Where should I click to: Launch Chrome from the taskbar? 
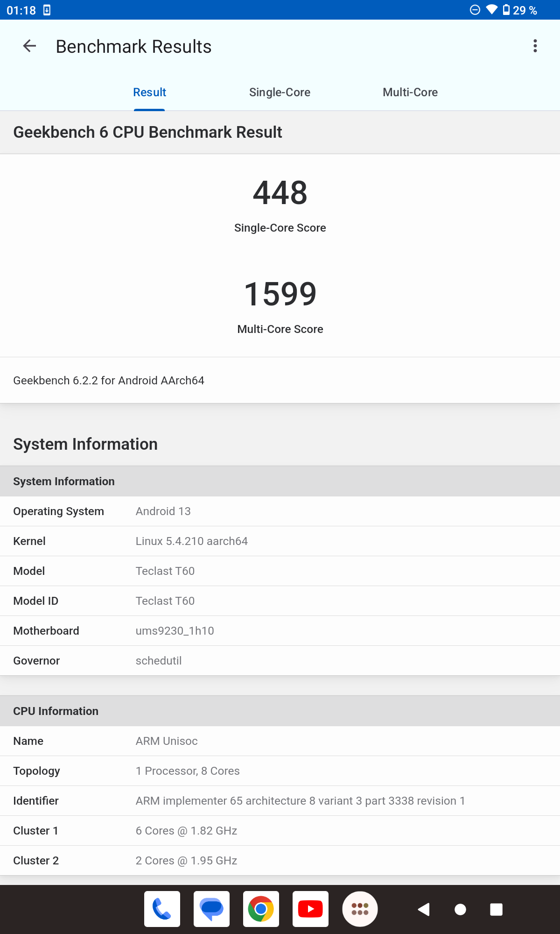click(261, 909)
